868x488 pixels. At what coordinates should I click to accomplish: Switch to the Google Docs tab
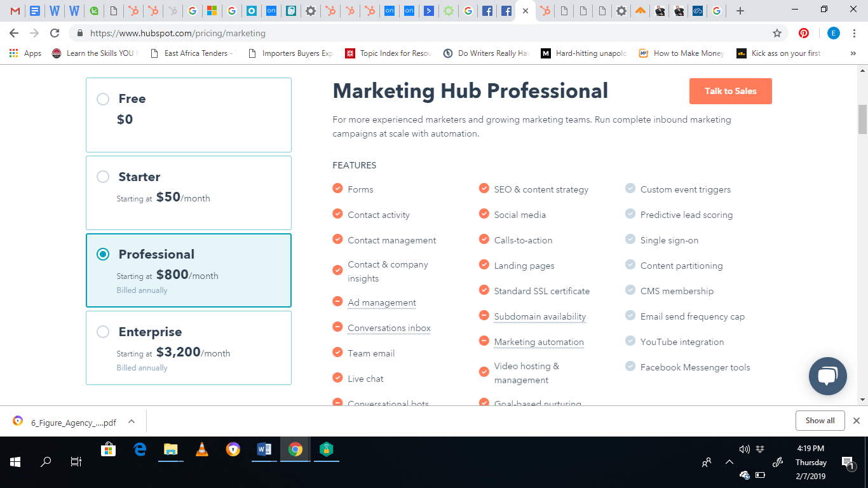[x=35, y=11]
